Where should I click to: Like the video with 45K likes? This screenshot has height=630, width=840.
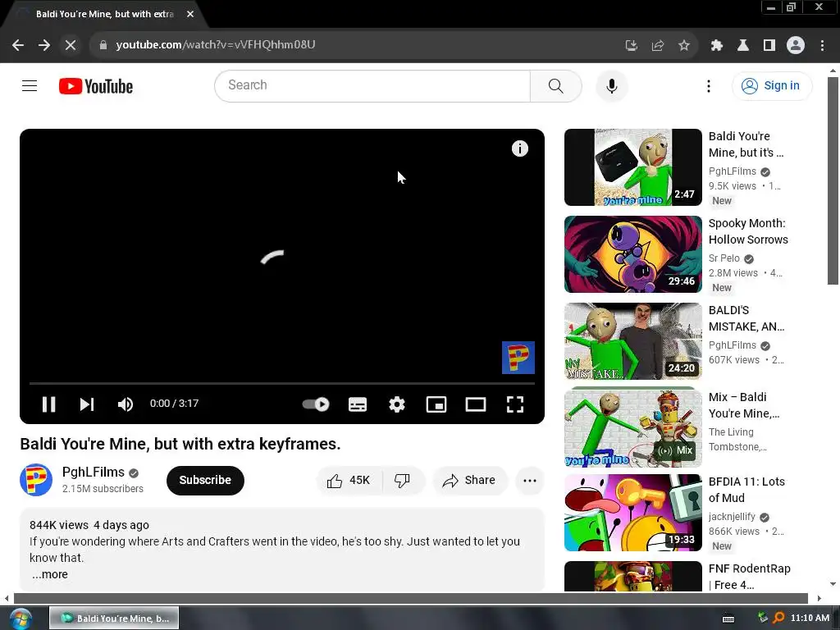tap(349, 481)
